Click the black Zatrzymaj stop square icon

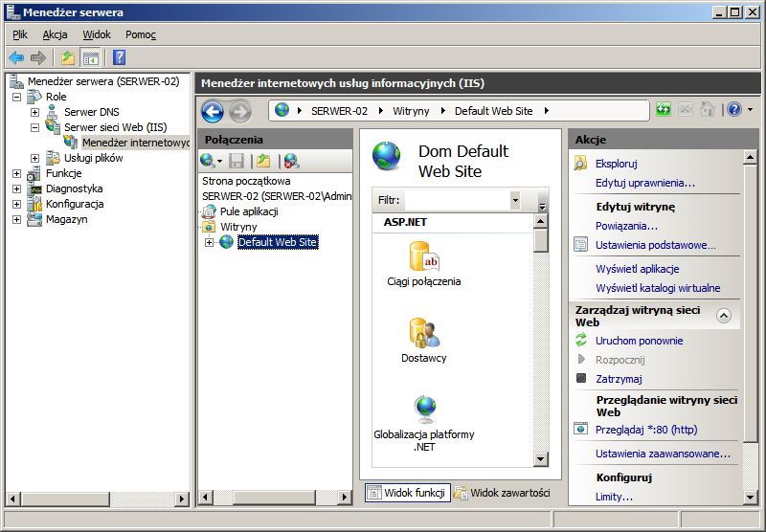click(581, 378)
